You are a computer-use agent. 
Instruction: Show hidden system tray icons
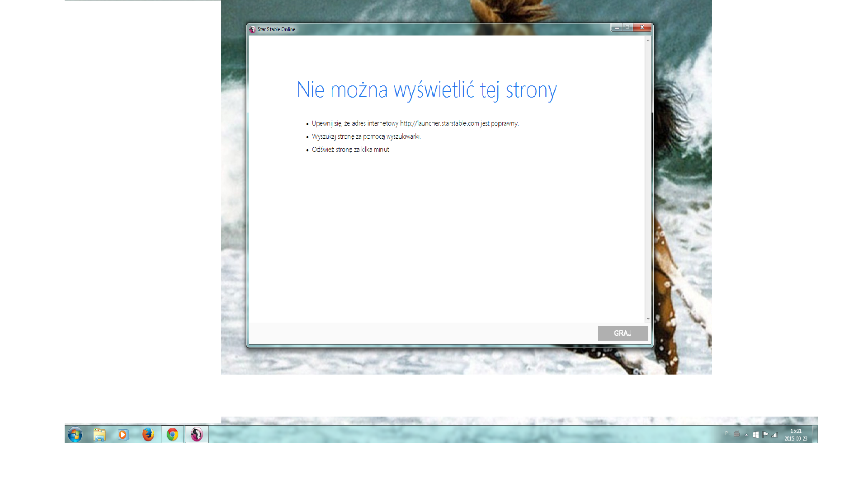[746, 435]
